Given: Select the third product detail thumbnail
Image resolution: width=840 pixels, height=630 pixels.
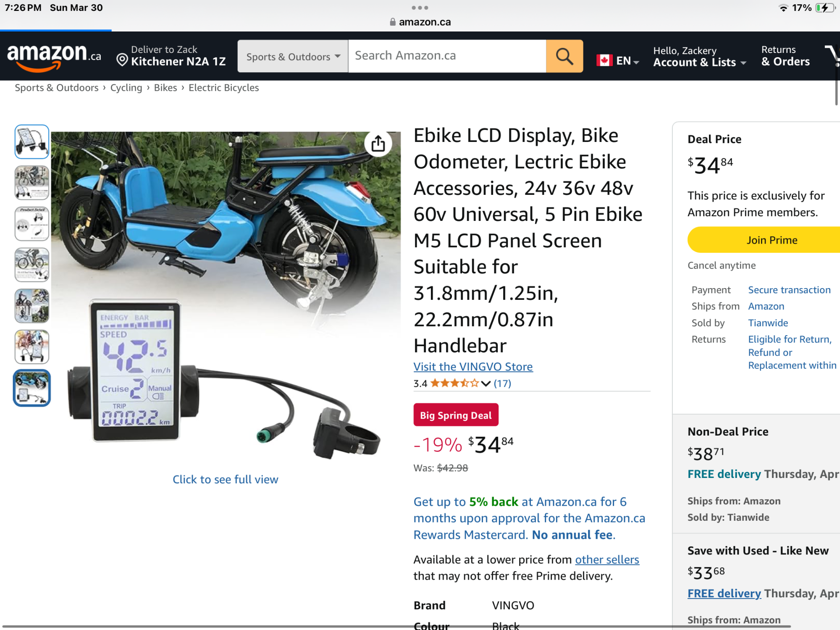Looking at the screenshot, I should coord(32,223).
